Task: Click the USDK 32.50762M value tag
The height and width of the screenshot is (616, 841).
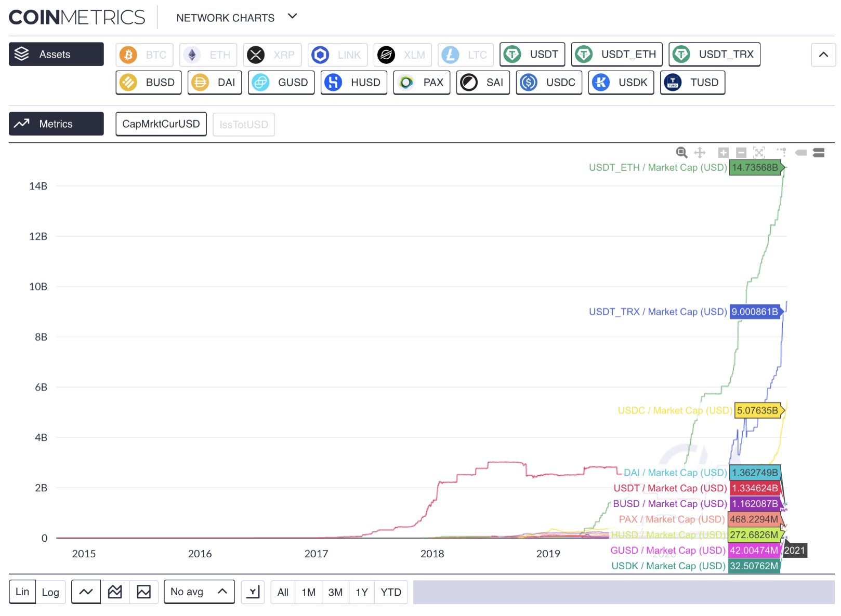Action: coord(754,566)
